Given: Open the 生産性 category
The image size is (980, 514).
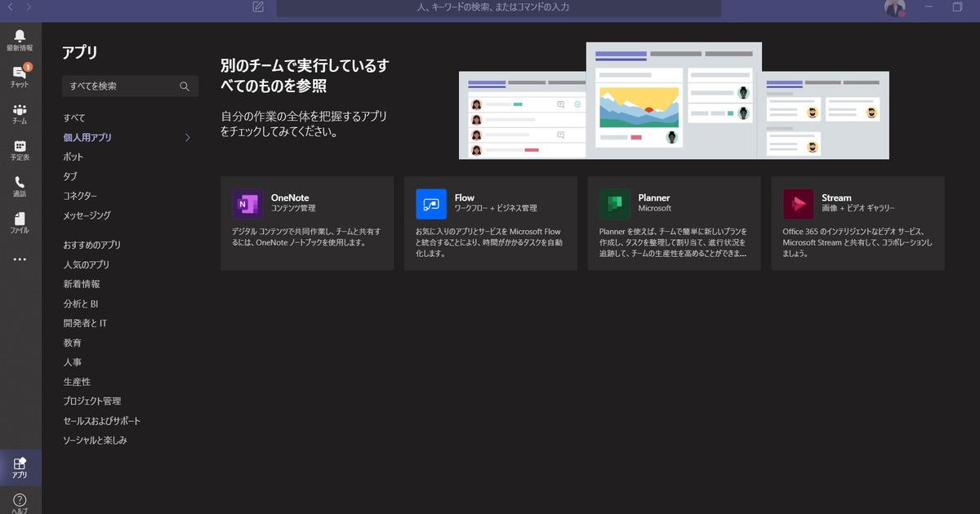Looking at the screenshot, I should click(x=77, y=383).
